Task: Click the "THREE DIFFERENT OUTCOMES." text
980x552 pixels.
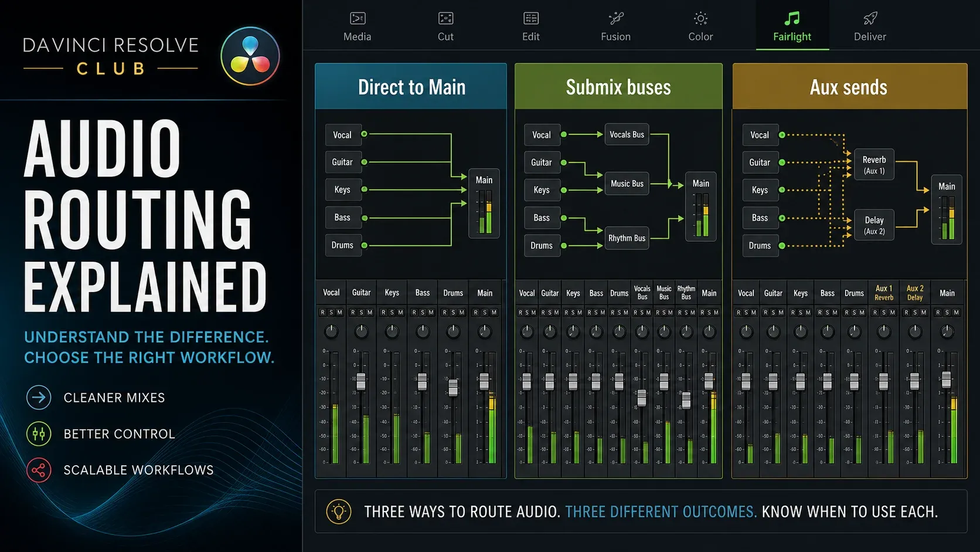Action: click(661, 512)
